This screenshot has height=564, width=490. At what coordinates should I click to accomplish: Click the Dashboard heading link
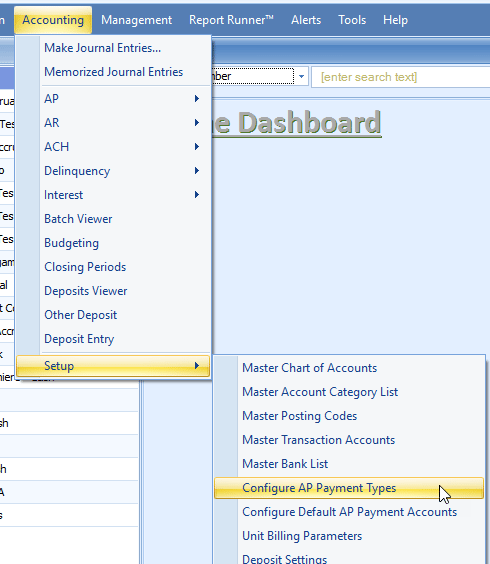[x=297, y=123]
